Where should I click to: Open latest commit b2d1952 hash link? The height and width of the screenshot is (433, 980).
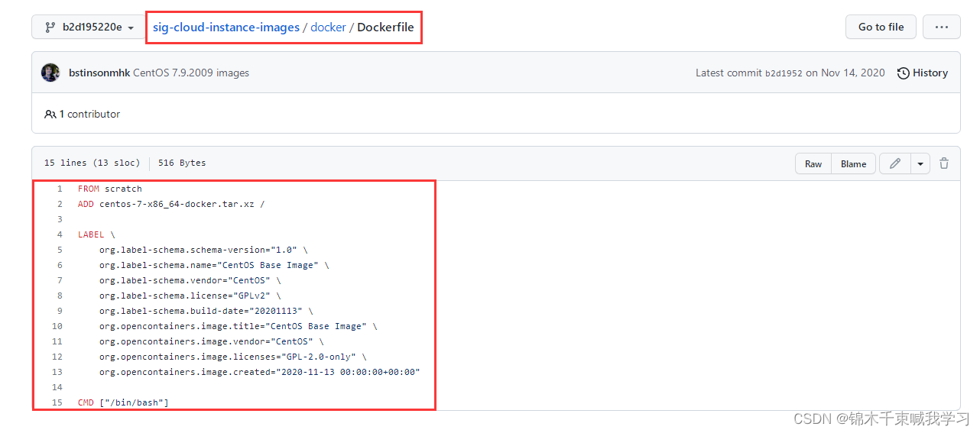tap(784, 73)
